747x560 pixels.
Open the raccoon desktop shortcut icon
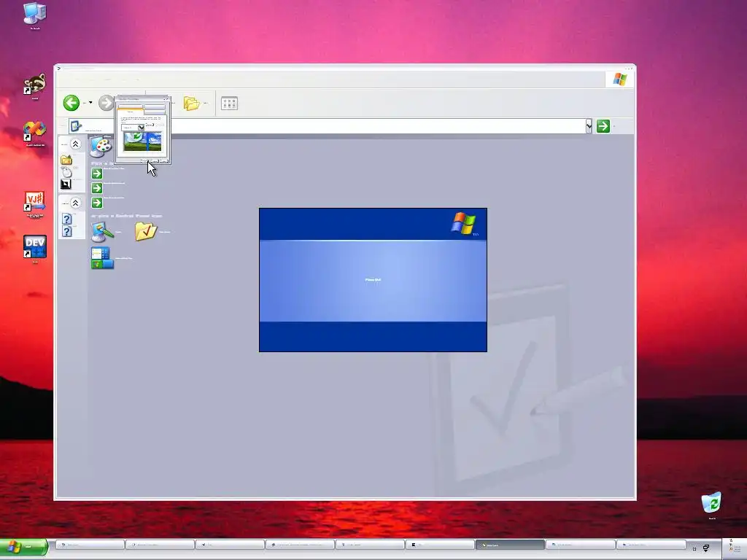pos(35,84)
